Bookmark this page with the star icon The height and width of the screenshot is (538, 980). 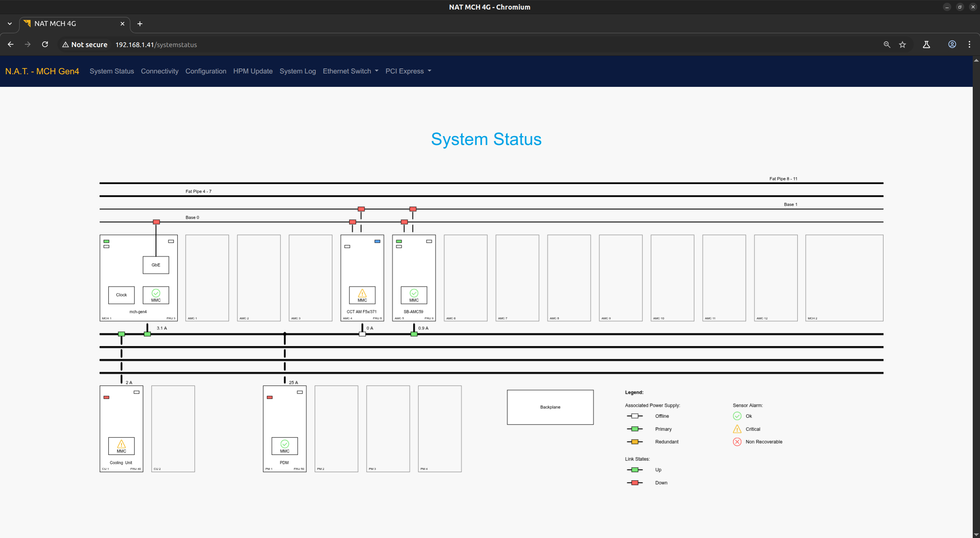coord(902,45)
